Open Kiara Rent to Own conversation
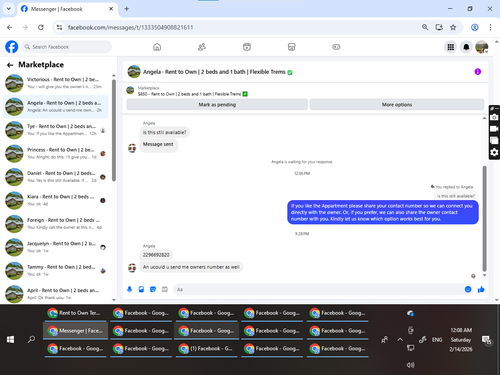The image size is (500, 375). (x=55, y=200)
